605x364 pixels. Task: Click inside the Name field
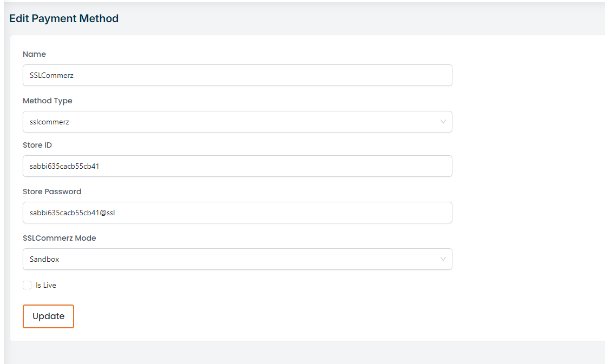237,75
